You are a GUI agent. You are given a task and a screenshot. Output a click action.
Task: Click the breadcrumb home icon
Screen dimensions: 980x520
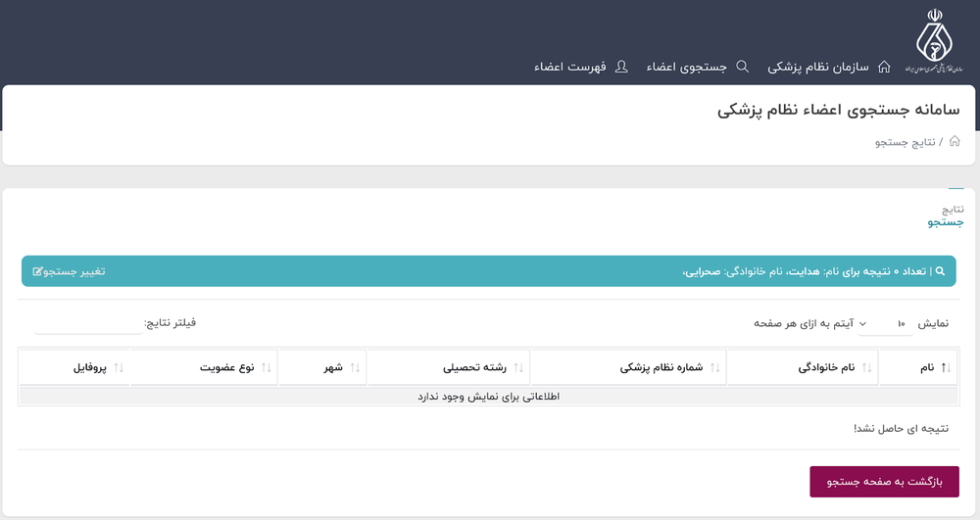click(x=955, y=142)
